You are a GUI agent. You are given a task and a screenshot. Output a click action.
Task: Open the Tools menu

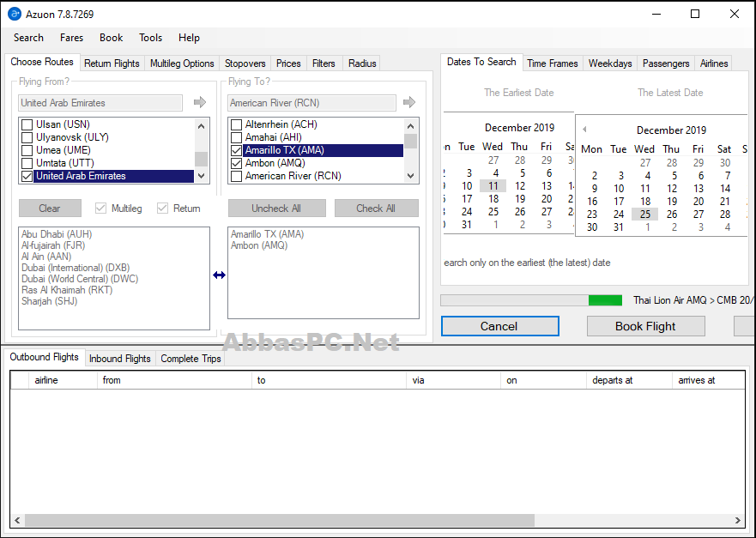pyautogui.click(x=150, y=38)
